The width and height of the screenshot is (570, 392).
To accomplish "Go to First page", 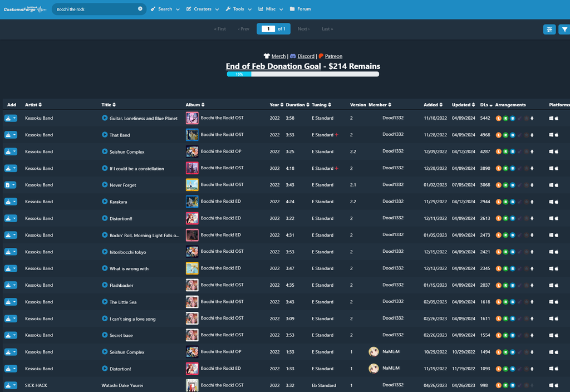I will tap(220, 29).
